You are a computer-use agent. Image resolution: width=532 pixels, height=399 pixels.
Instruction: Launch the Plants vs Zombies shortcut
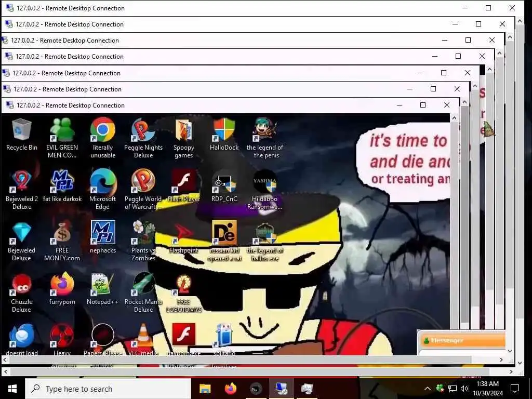coord(143,242)
